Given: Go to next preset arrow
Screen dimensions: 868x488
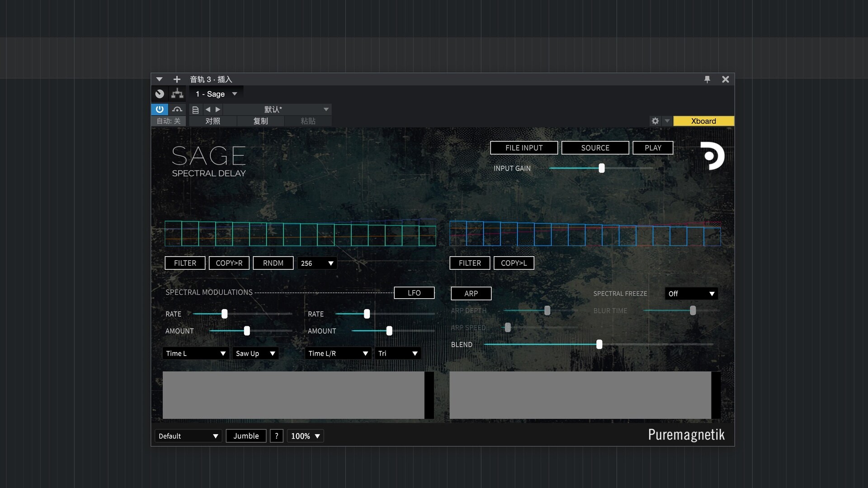Looking at the screenshot, I should (x=218, y=109).
